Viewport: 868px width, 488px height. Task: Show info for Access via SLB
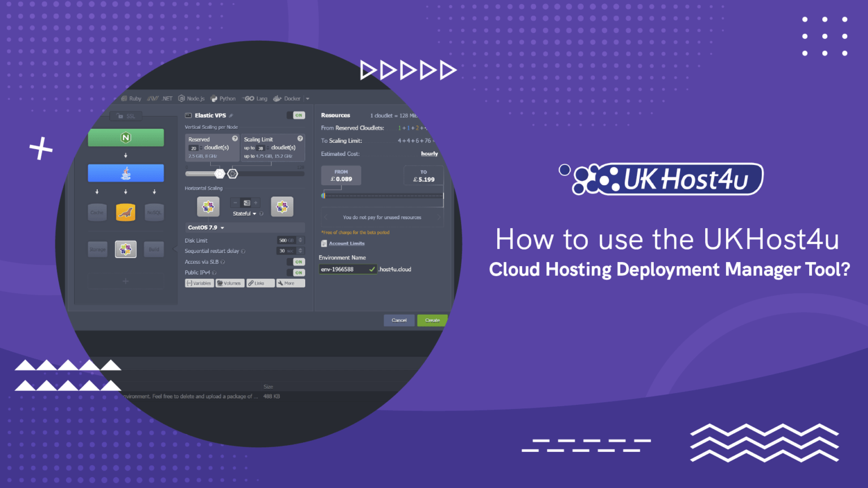(x=223, y=262)
